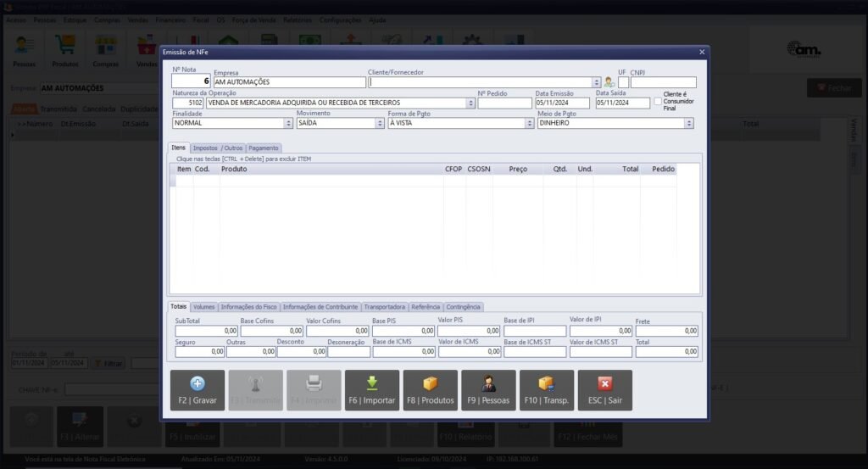Image resolution: width=868 pixels, height=469 pixels.
Task: Open the F8 Produtos product list
Action: click(430, 390)
